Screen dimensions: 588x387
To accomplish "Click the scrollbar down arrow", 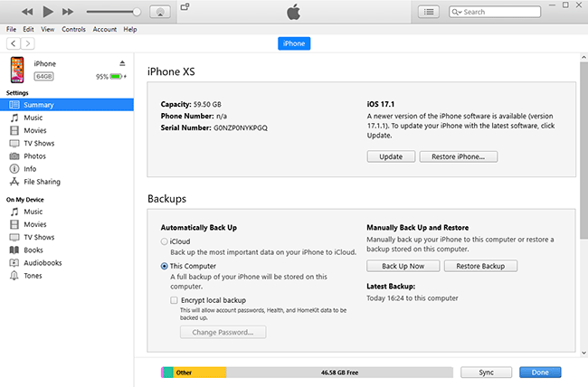I will [583, 353].
